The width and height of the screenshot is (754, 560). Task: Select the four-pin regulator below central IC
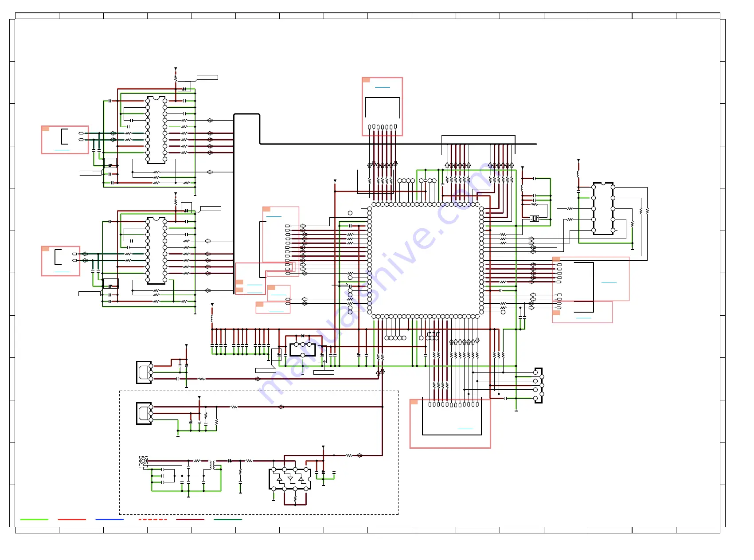[303, 349]
